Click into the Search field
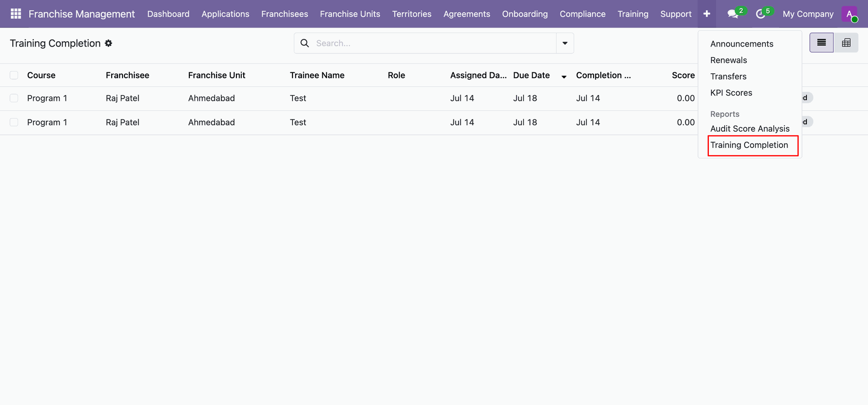Image resolution: width=868 pixels, height=405 pixels. point(434,43)
